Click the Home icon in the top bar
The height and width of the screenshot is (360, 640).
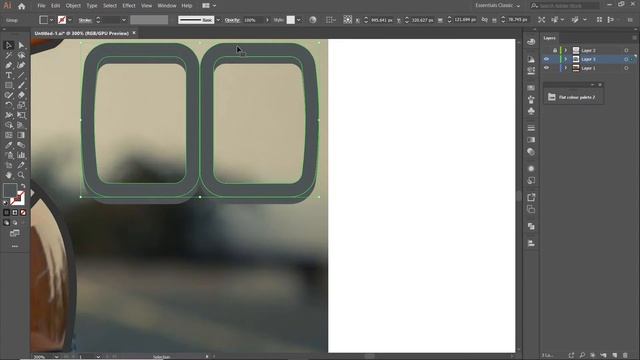pyautogui.click(x=22, y=6)
